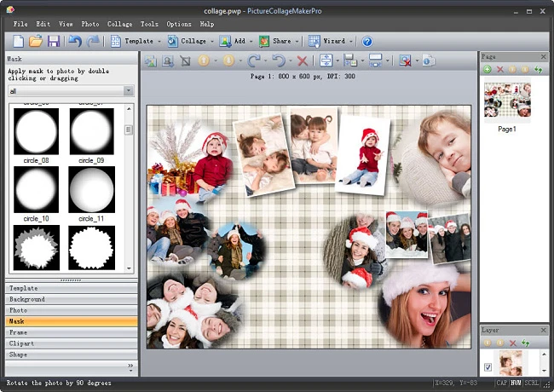This screenshot has height=392, width=554.
Task: Click the Open folder icon
Action: (36, 41)
